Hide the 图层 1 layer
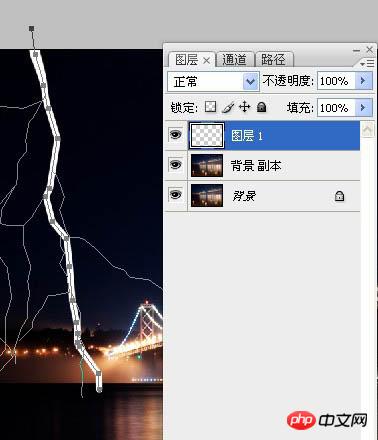Image resolution: width=378 pixels, height=440 pixels. [x=176, y=135]
